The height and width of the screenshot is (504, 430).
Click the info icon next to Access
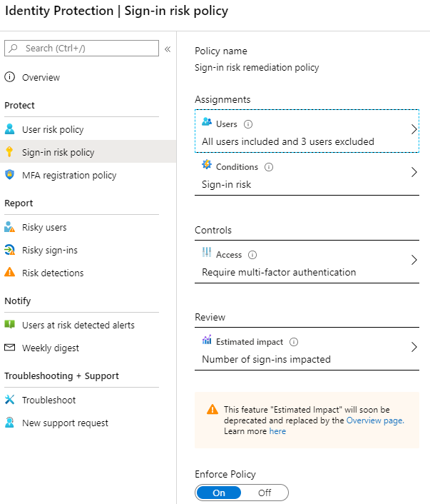[252, 255]
